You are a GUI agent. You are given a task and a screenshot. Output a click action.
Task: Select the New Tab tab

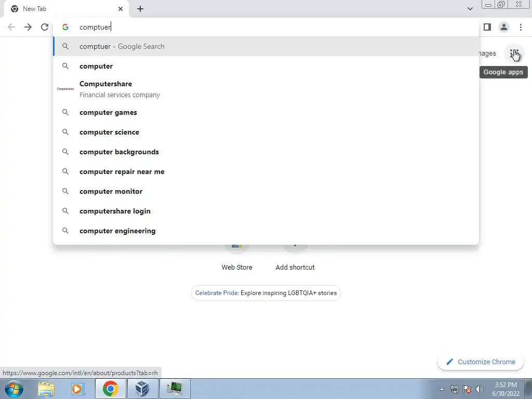pos(66,9)
